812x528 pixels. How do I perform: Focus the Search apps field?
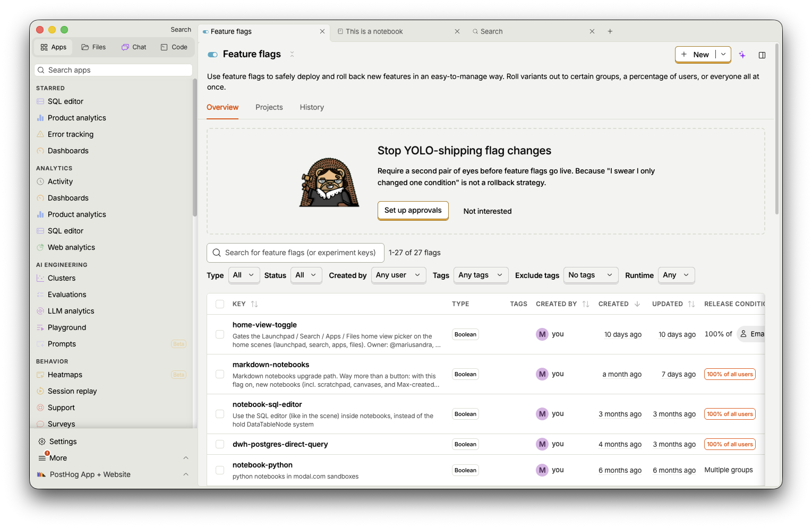(113, 70)
